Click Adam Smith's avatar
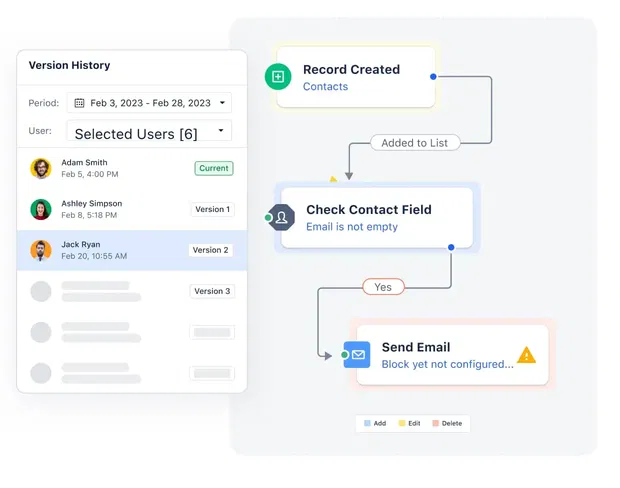 [41, 168]
